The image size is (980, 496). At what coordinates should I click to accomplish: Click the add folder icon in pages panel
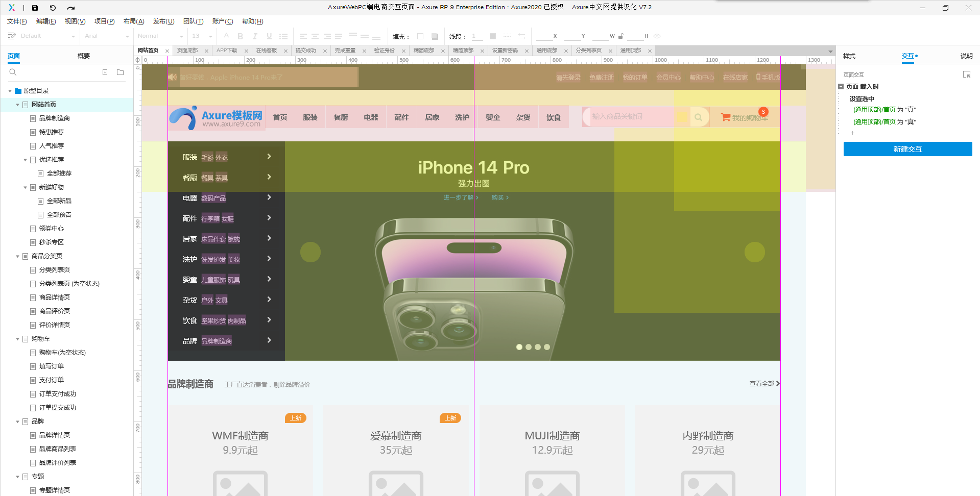(121, 72)
